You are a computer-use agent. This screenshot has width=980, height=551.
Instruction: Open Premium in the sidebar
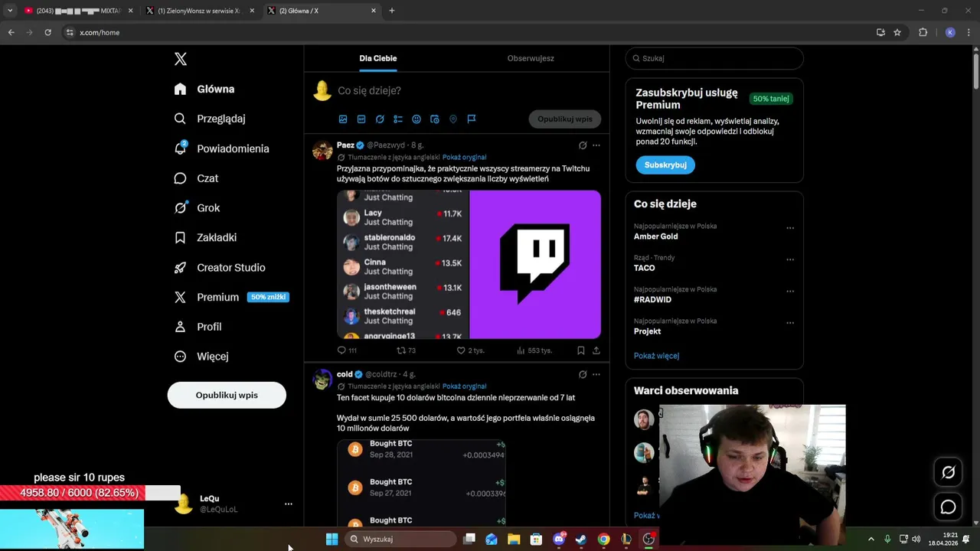point(231,297)
